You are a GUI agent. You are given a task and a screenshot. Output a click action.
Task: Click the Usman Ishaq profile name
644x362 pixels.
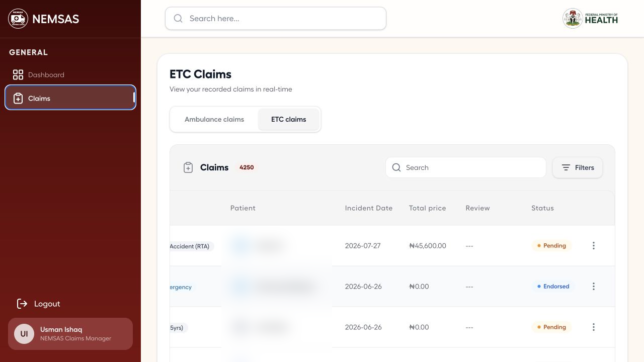click(x=61, y=329)
